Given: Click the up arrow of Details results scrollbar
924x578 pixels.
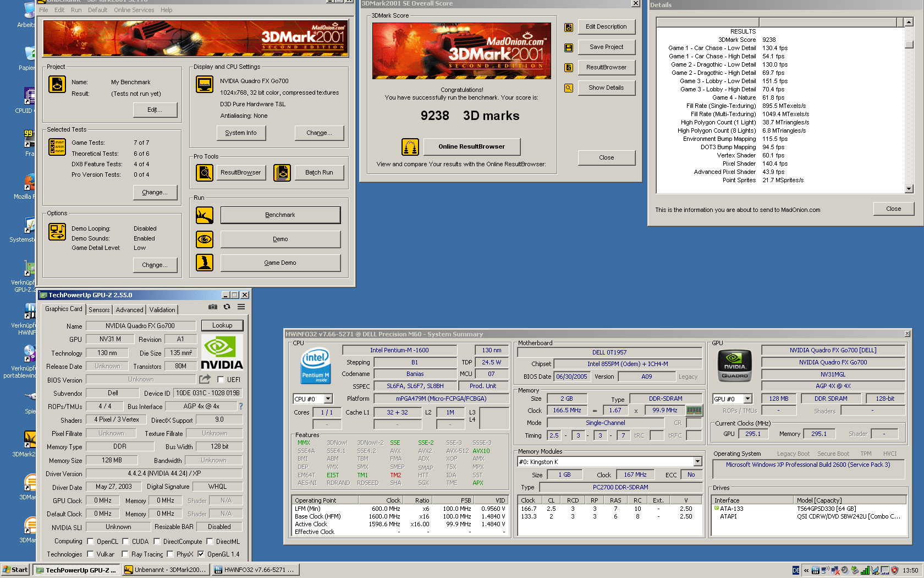Looking at the screenshot, I should pyautogui.click(x=909, y=22).
